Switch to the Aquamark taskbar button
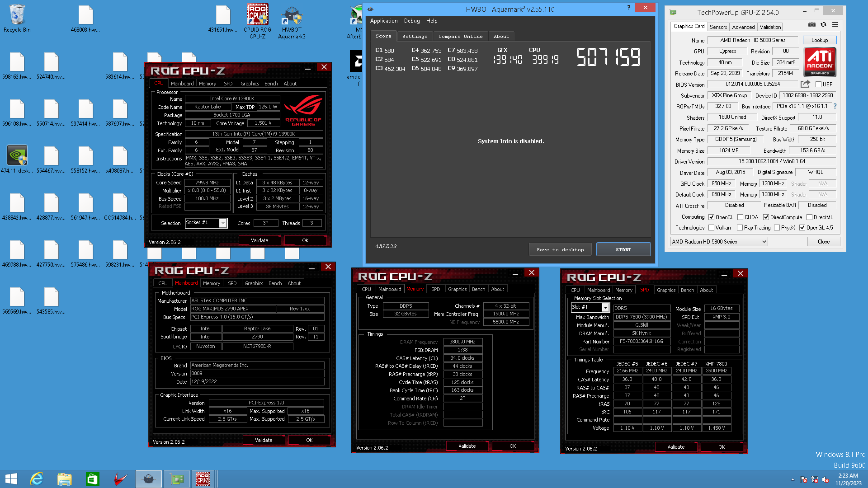Viewport: 868px width, 488px height. tap(149, 479)
